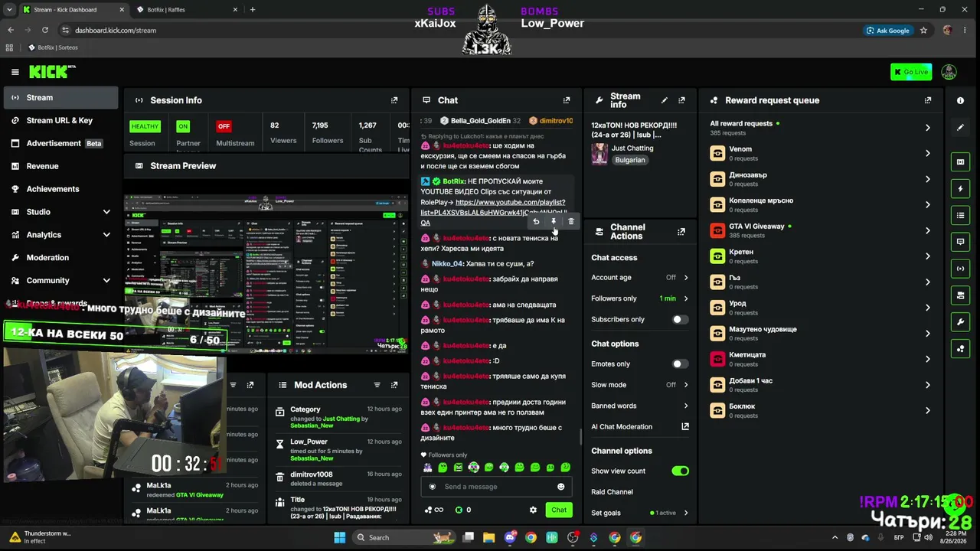Pin the BotRix chat message
The height and width of the screenshot is (551, 980).
pyautogui.click(x=554, y=222)
